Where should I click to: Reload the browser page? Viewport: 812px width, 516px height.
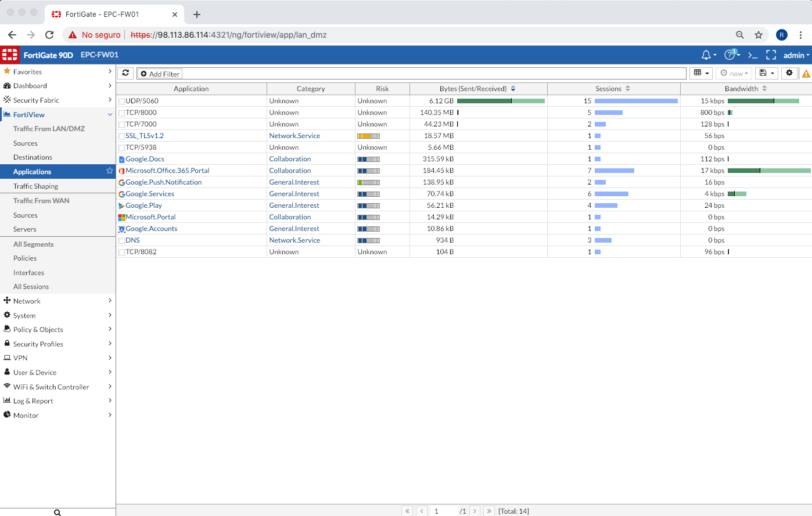[49, 35]
